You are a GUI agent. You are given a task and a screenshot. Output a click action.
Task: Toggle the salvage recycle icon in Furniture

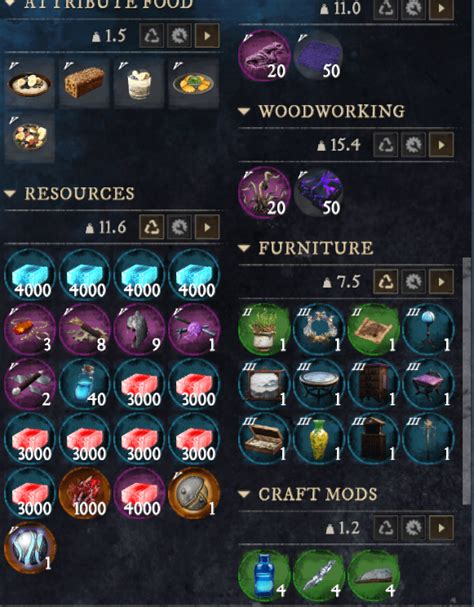tap(385, 281)
